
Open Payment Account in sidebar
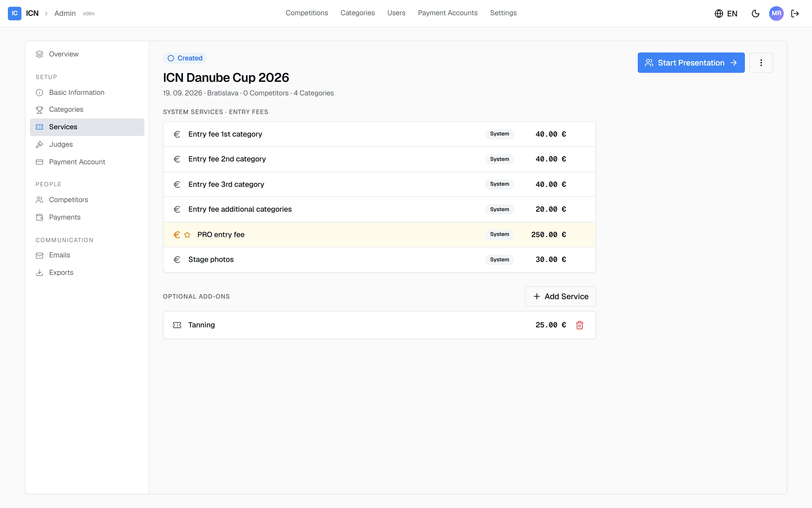click(x=87, y=162)
